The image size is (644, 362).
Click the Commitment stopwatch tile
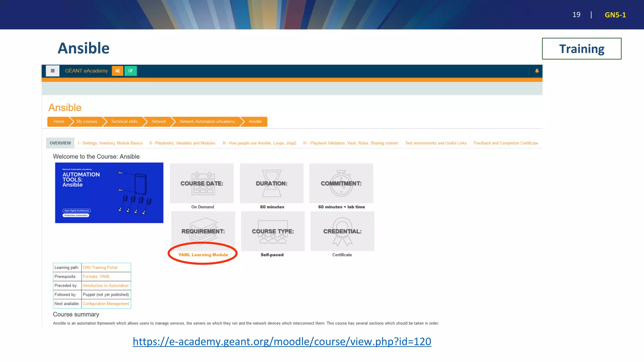341,184
